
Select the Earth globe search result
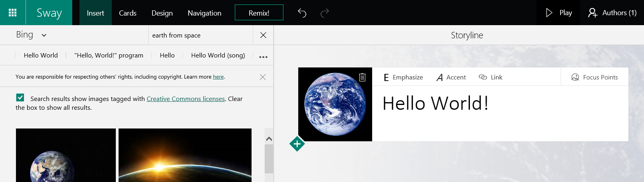pyautogui.click(x=66, y=155)
